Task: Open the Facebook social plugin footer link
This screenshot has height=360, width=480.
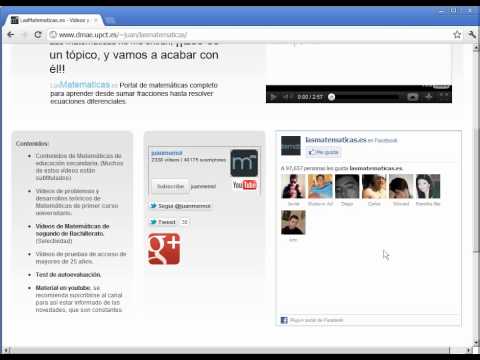Action: tap(316, 320)
